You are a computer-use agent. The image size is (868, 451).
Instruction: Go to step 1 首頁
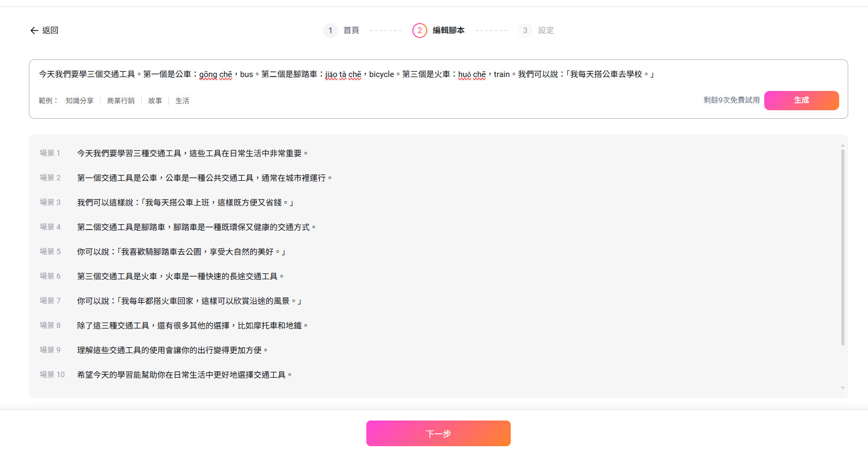pyautogui.click(x=351, y=30)
